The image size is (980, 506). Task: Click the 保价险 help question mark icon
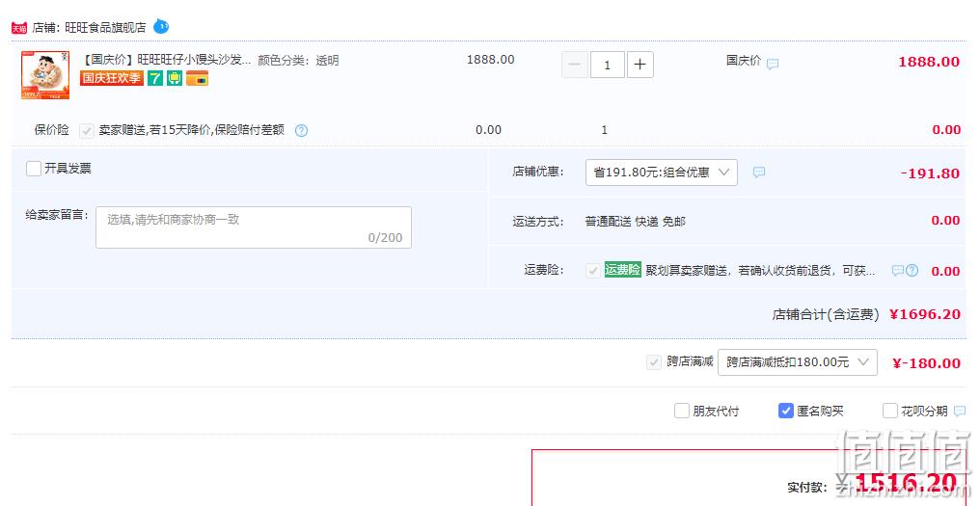pyautogui.click(x=301, y=130)
